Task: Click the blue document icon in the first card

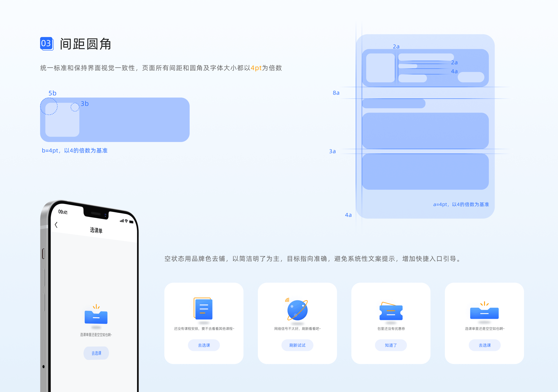Action: coord(203,308)
